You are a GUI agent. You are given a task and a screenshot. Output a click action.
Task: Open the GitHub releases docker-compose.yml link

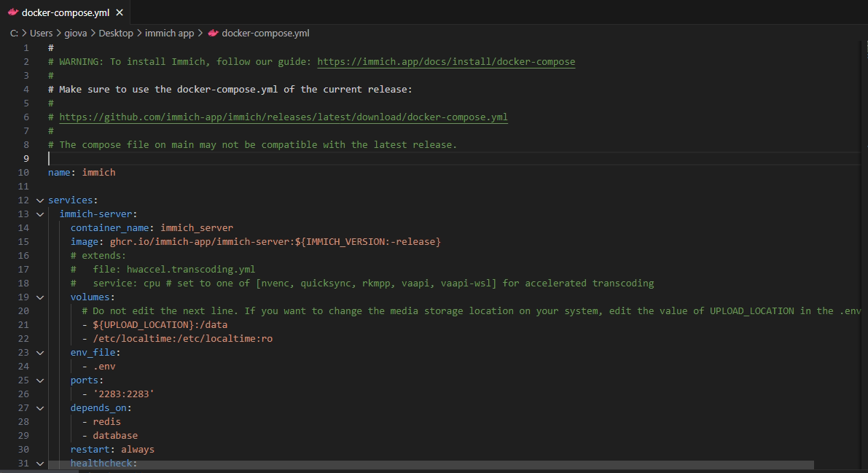pos(284,117)
